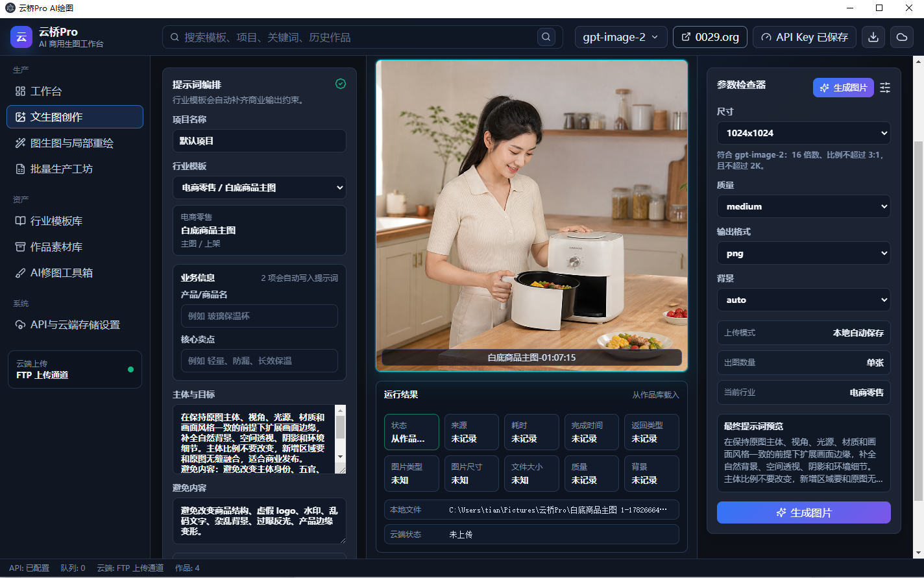Click the search magnifier button in search bar
The image size is (924, 578).
(546, 37)
